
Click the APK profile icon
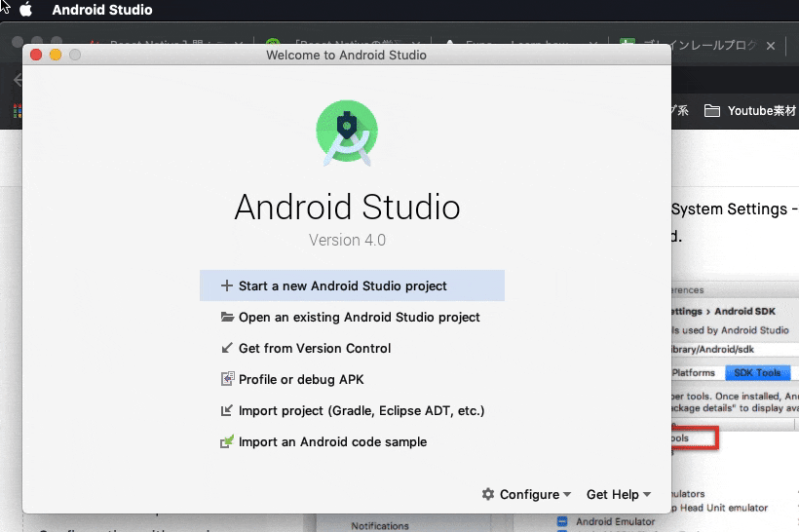tap(227, 379)
